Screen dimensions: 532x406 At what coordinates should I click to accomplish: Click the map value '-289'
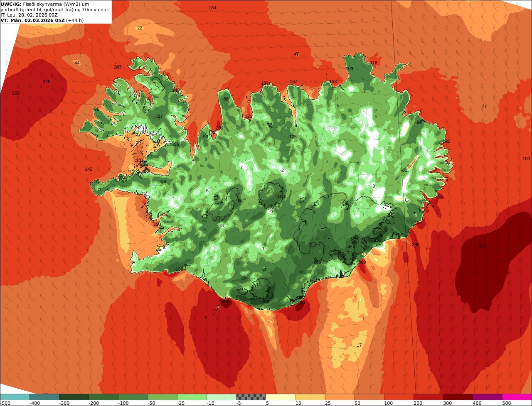coord(317,262)
